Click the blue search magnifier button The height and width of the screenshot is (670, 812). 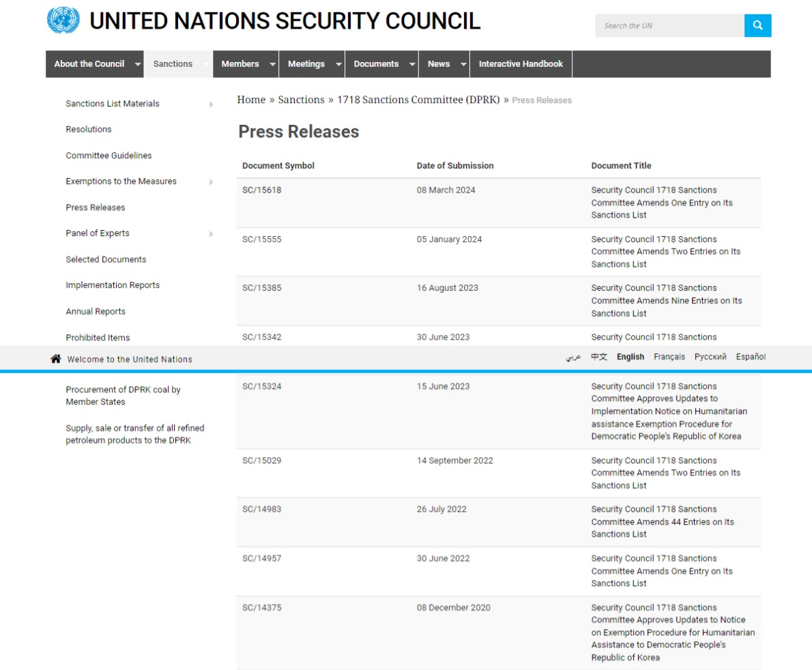point(757,25)
